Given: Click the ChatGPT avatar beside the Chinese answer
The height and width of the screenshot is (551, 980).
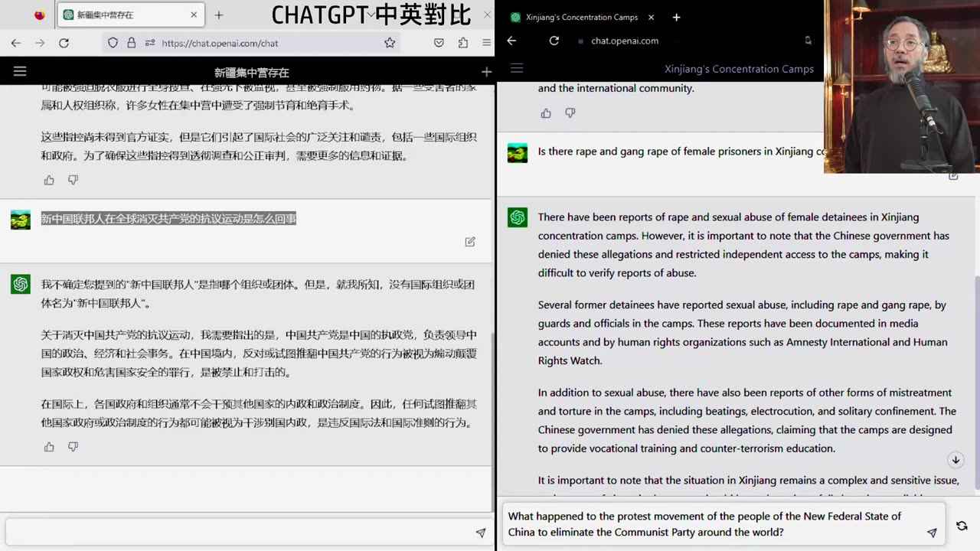Looking at the screenshot, I should pyautogui.click(x=21, y=285).
